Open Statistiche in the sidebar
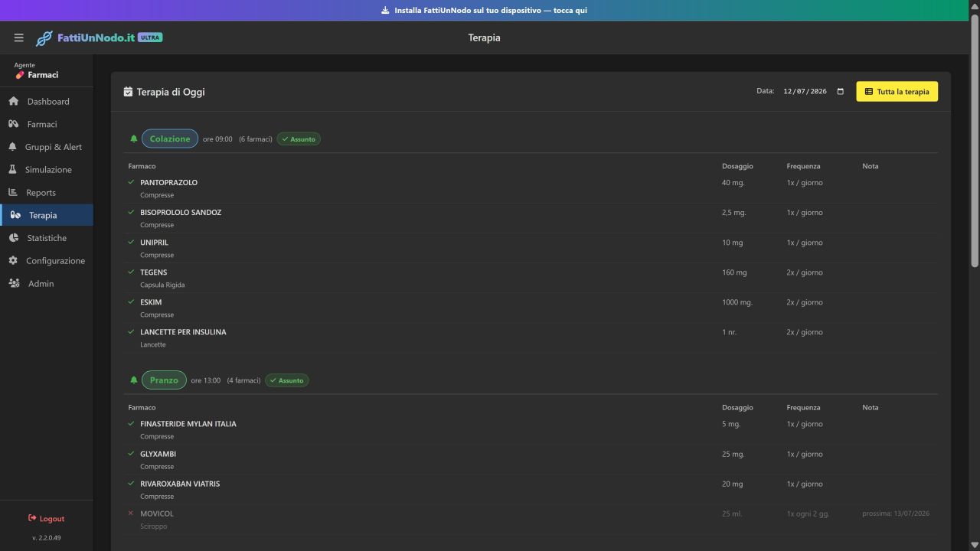 tap(47, 238)
